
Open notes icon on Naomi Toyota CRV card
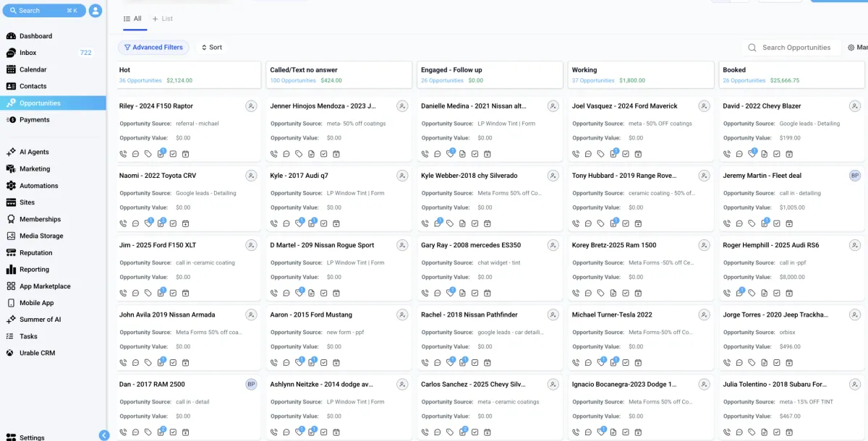click(x=161, y=223)
